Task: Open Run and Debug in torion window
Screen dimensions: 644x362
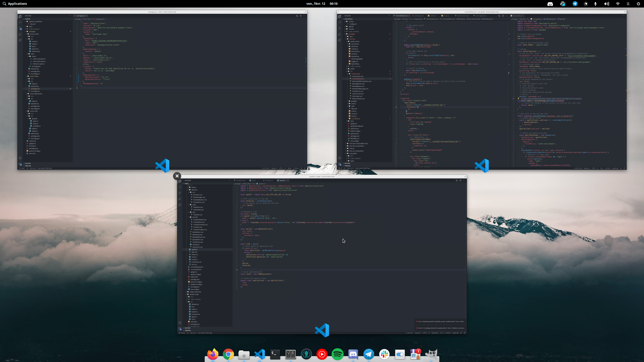Action: (x=20, y=34)
